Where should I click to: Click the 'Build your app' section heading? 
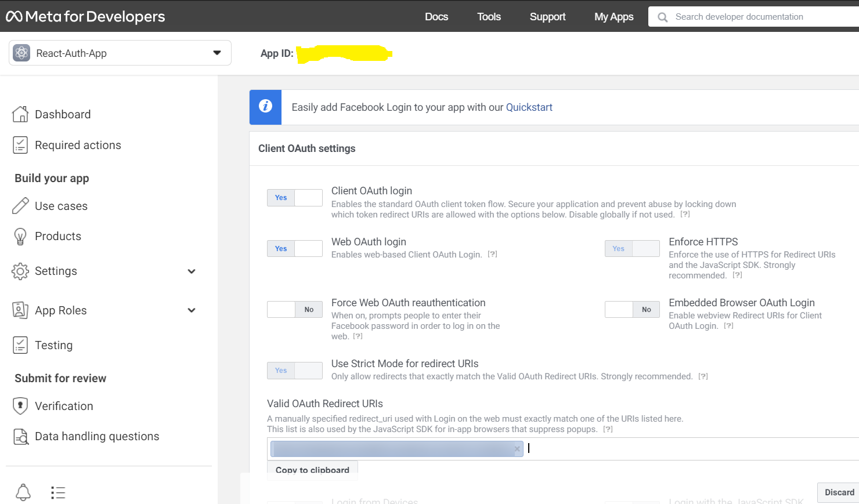tap(52, 178)
